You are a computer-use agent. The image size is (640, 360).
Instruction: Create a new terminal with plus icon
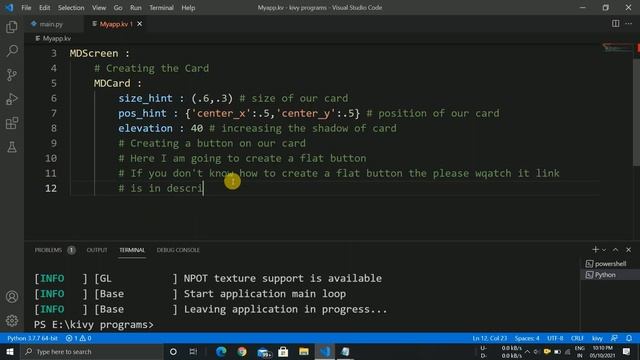(x=595, y=249)
